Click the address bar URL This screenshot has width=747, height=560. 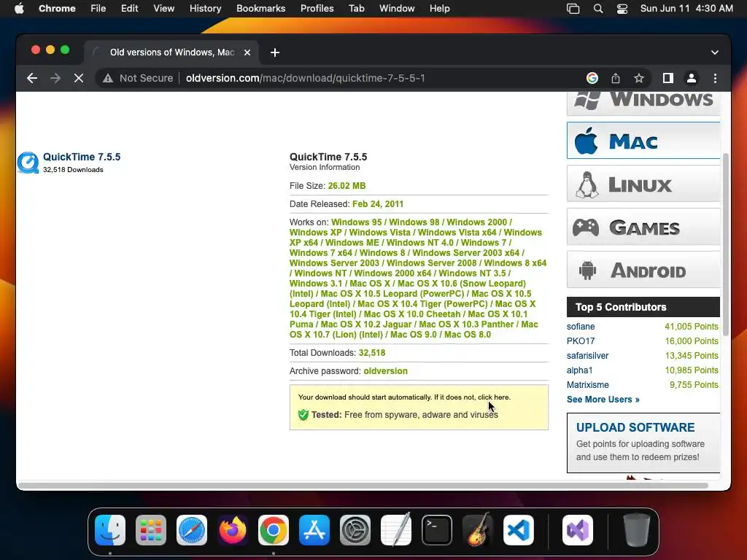306,78
